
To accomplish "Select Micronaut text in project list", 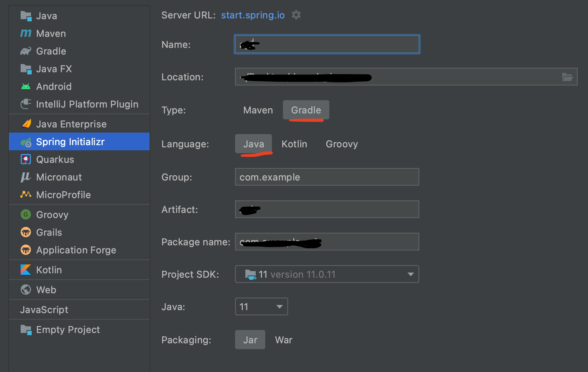I will [59, 177].
